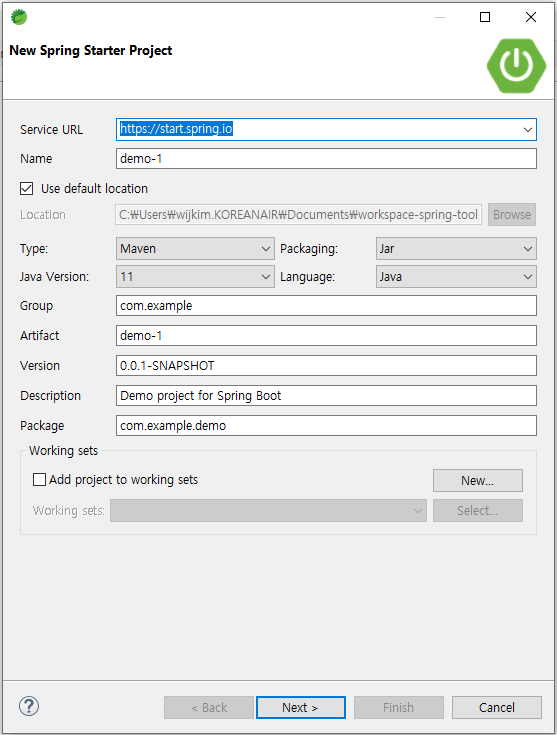Expand the Service URL dropdown arrow
This screenshot has width=557, height=735.
[528, 129]
